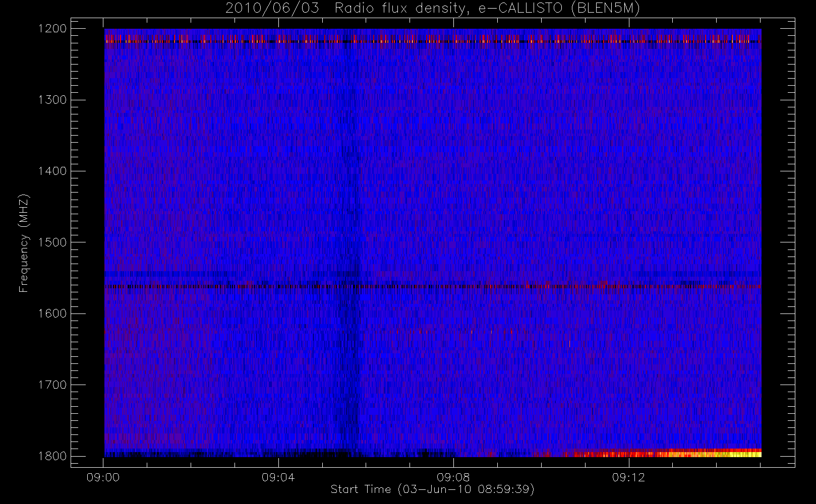Image resolution: width=816 pixels, height=504 pixels.
Task: Click the 1600 frequency tick label
Action: pos(52,313)
